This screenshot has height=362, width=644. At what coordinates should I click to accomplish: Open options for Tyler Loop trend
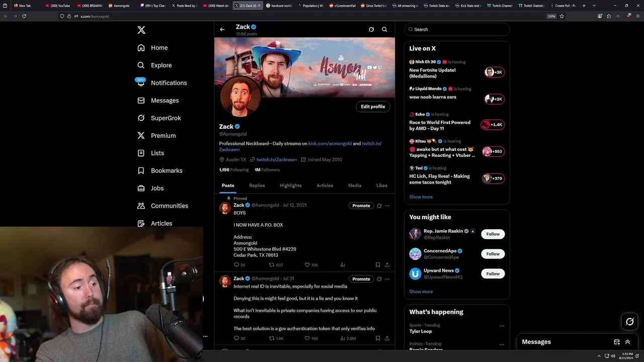tap(502, 326)
